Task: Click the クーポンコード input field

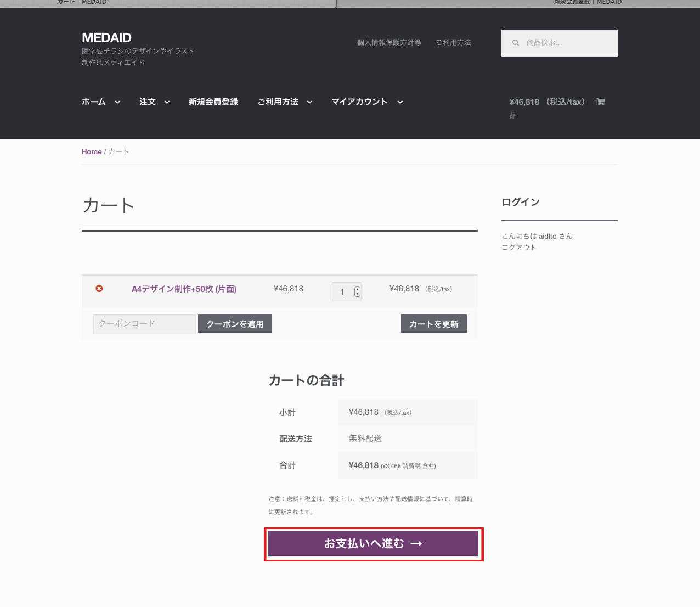Action: [x=144, y=324]
